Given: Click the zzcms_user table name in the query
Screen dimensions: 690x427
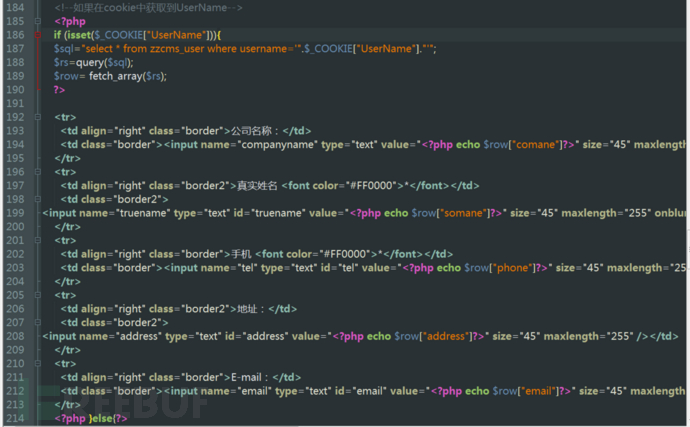Looking at the screenshot, I should pyautogui.click(x=177, y=48).
